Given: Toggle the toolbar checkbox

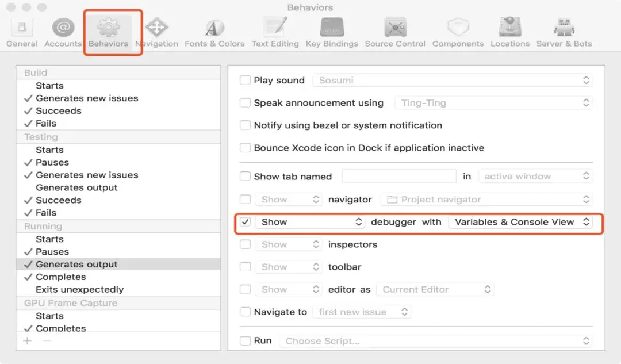Looking at the screenshot, I should (x=245, y=267).
